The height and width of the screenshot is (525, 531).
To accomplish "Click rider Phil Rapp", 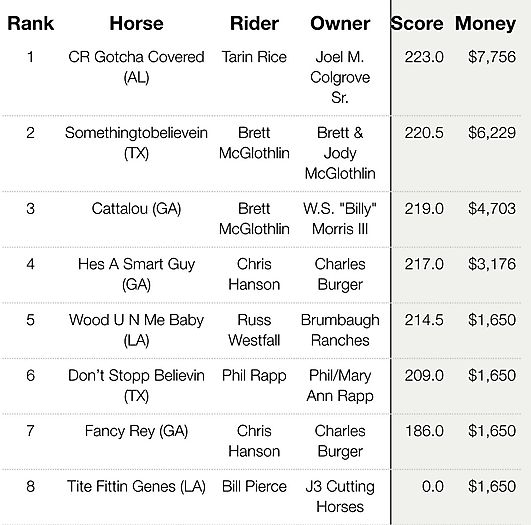I will (254, 376).
